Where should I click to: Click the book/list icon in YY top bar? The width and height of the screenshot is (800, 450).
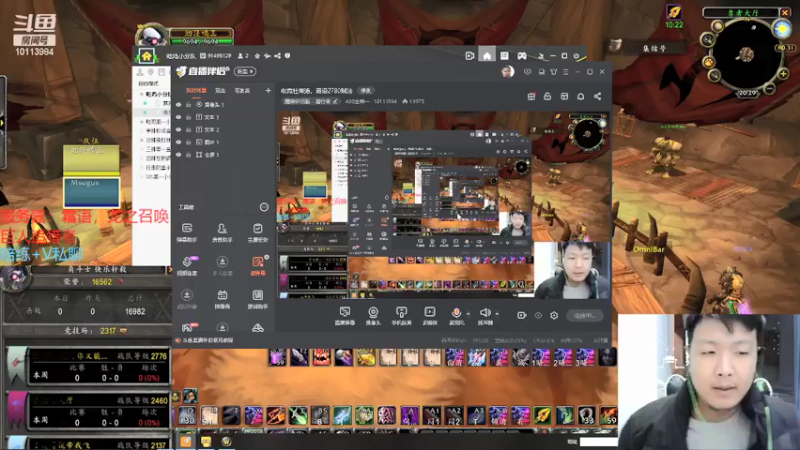(x=505, y=56)
